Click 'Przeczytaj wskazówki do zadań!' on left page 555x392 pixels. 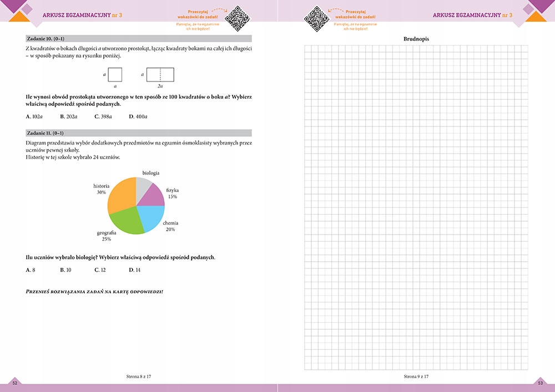[x=198, y=14]
